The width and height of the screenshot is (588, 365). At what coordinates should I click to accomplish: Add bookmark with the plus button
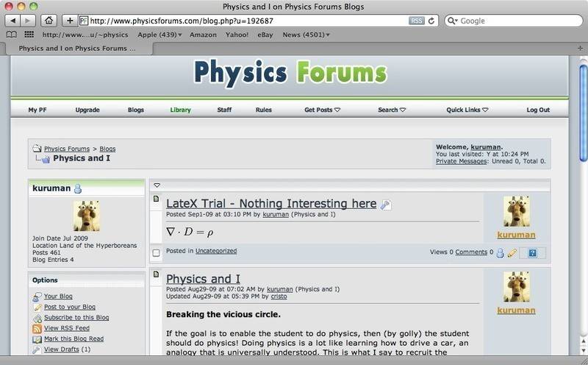point(70,21)
